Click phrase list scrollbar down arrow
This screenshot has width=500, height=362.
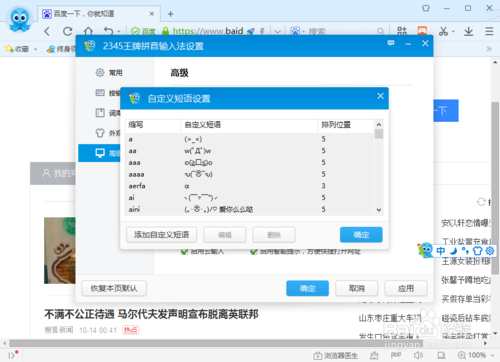pos(379,210)
